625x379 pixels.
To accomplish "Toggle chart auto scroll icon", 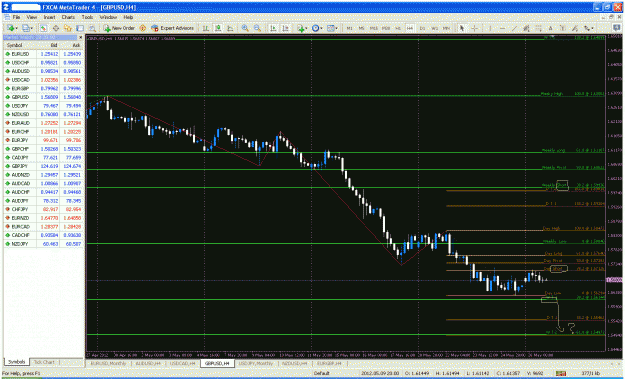I will click(x=273, y=28).
